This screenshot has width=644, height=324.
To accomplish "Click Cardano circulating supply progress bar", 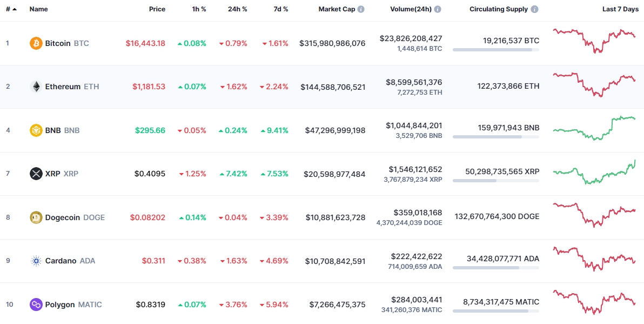I will click(x=496, y=268).
